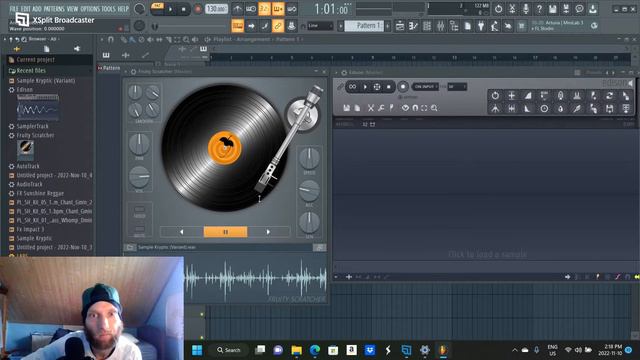Click the Edison time stretch clock icon

544,109
